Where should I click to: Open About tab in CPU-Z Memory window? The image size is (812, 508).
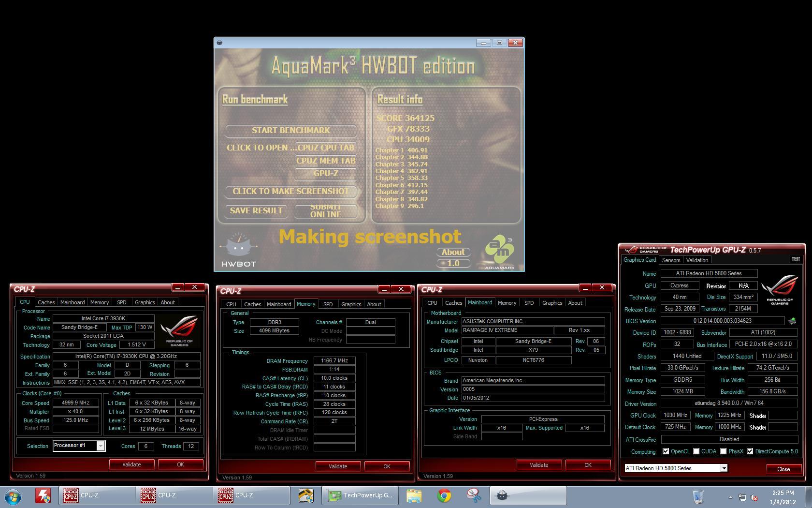tap(374, 304)
